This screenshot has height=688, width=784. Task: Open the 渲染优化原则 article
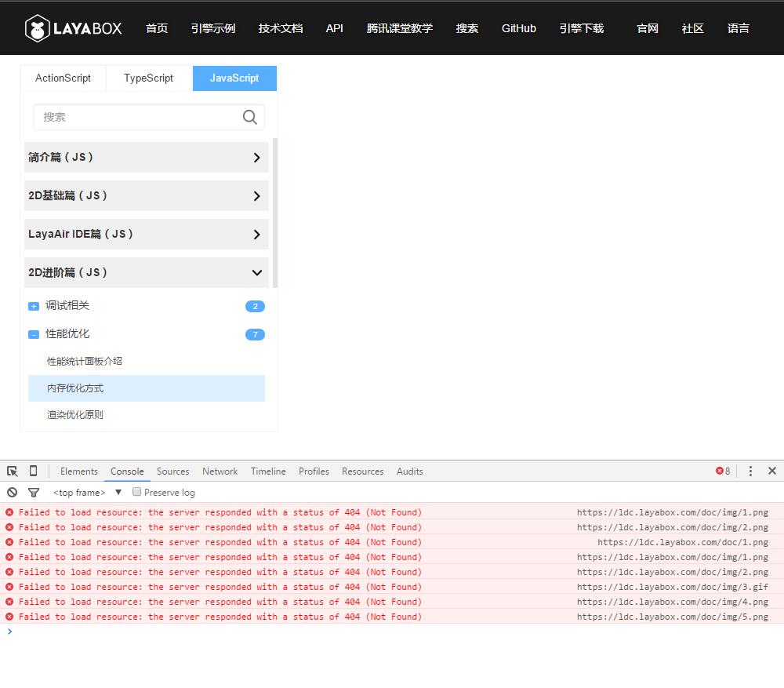tap(75, 414)
